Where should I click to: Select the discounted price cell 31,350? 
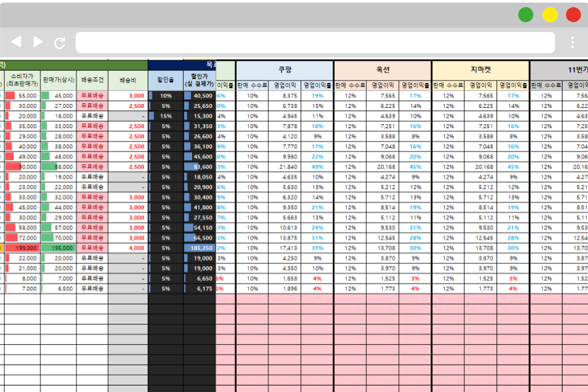coord(199,126)
